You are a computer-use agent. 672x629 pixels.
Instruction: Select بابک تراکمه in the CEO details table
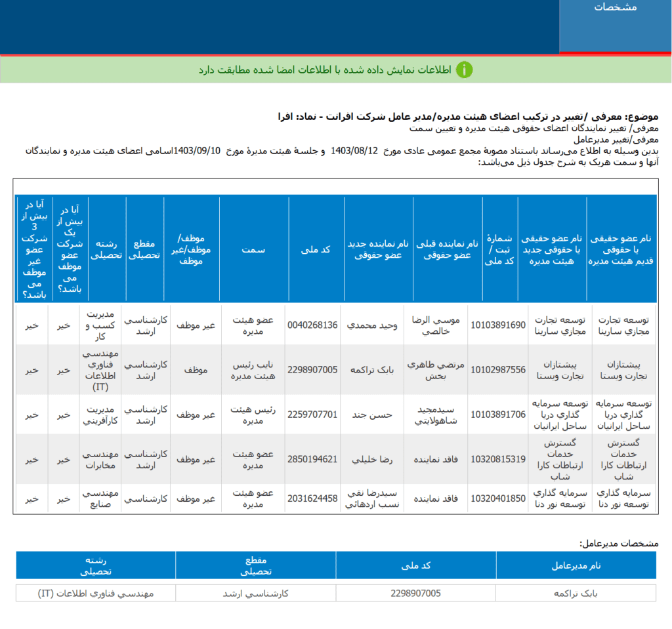tap(577, 593)
